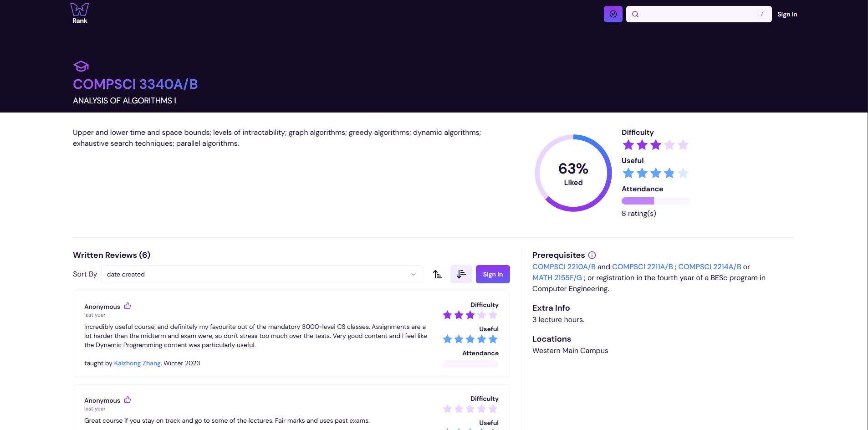This screenshot has height=430, width=868.
Task: Like the first Anonymous review
Action: [128, 306]
